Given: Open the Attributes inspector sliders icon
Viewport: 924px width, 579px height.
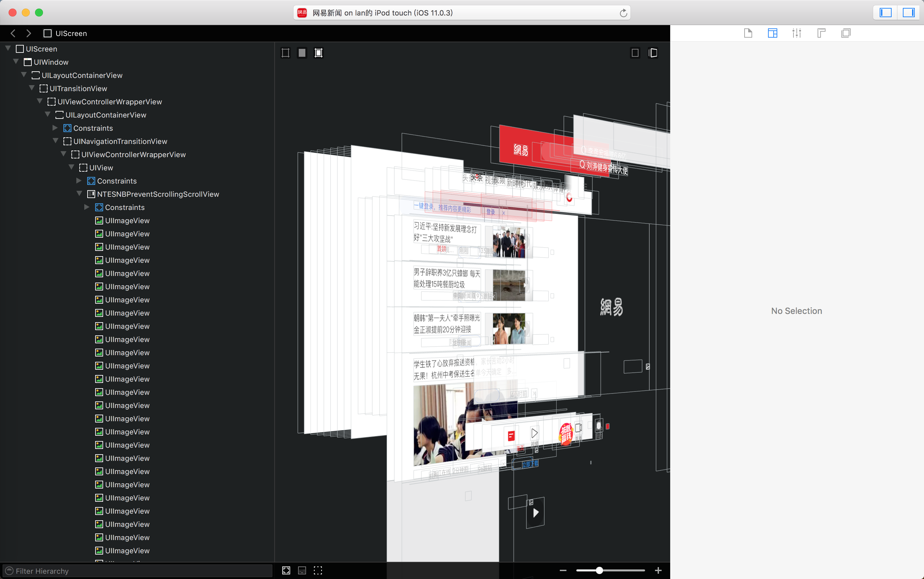Looking at the screenshot, I should coord(796,33).
